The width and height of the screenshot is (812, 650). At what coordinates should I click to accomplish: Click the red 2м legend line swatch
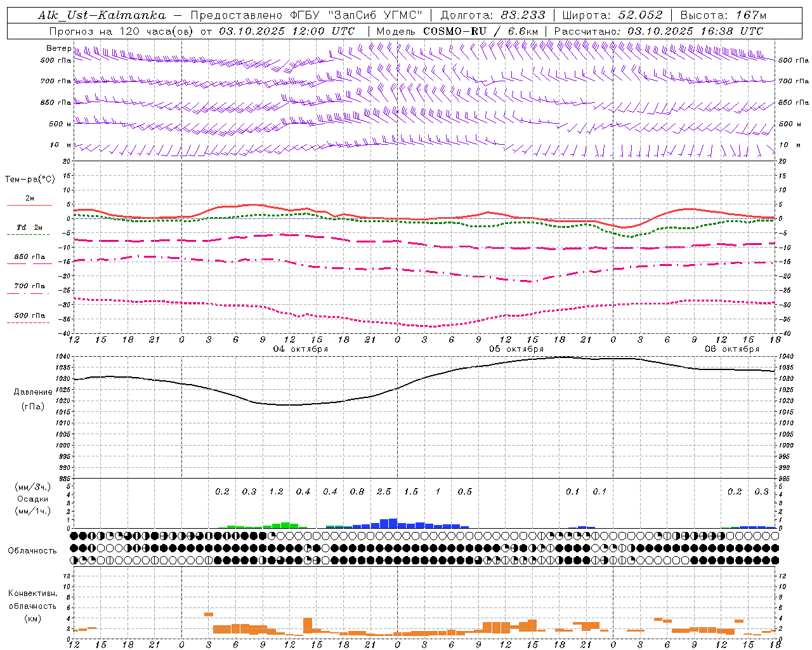coord(29,205)
